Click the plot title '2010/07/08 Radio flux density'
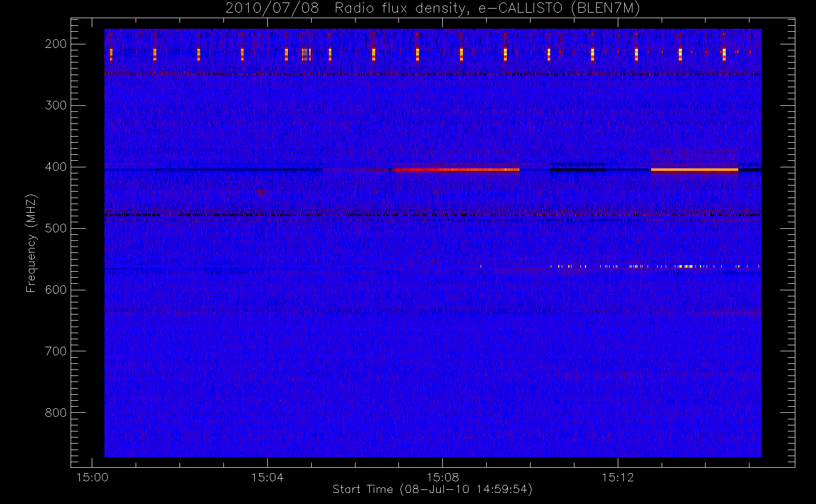 tap(432, 9)
